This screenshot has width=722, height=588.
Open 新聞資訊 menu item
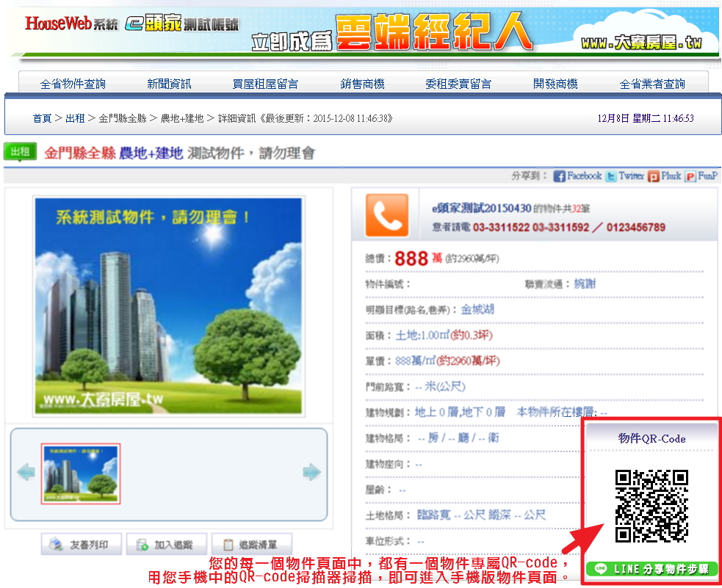(169, 84)
